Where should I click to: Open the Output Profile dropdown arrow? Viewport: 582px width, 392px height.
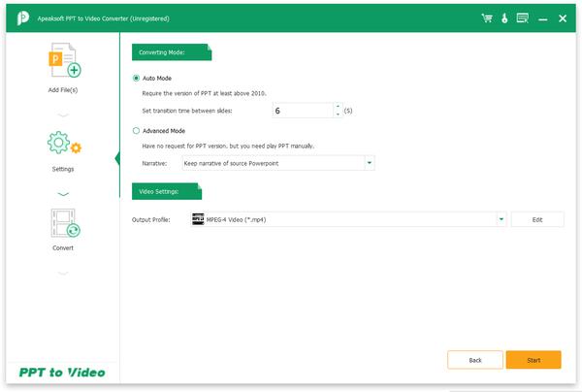pyautogui.click(x=501, y=219)
